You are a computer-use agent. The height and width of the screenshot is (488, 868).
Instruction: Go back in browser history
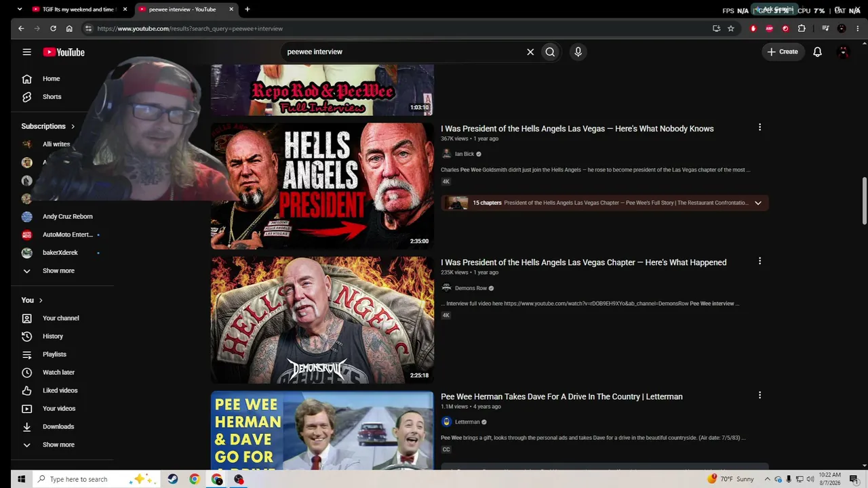pos(21,28)
